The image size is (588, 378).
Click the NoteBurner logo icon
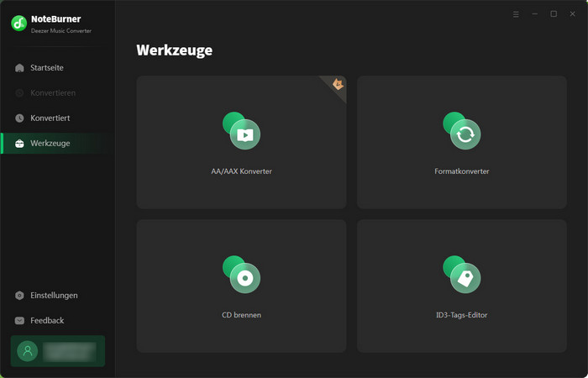(x=18, y=24)
